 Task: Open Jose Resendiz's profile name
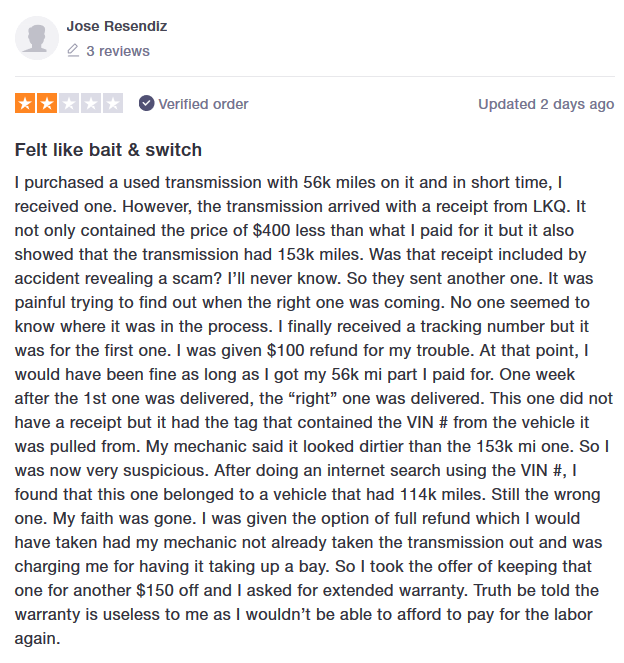117,26
